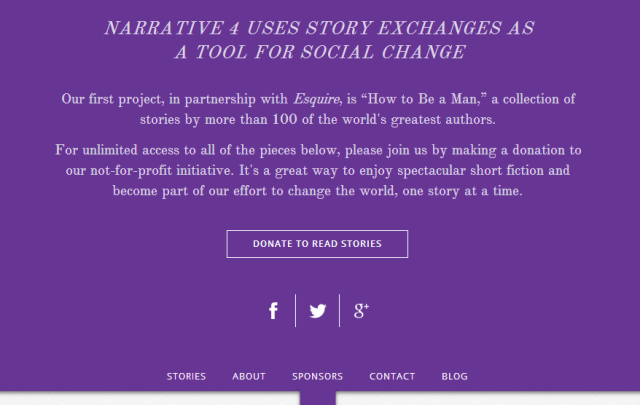Image resolution: width=640 pixels, height=405 pixels.
Task: Click the "A tool for social change" heading line
Action: coord(319,51)
